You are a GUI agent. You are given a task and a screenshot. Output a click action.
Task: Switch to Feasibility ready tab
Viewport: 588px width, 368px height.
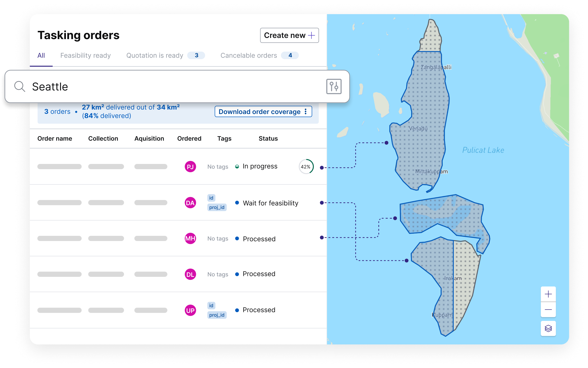tap(85, 56)
